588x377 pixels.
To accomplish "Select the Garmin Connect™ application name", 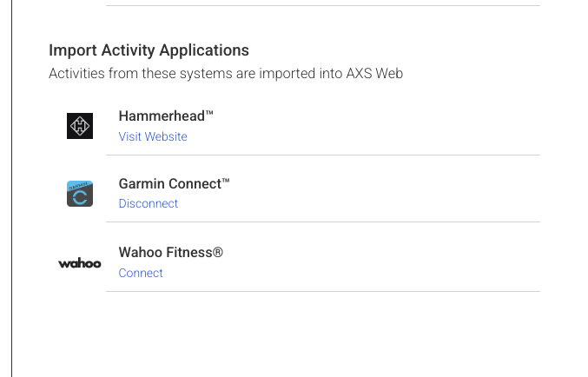I will coord(175,183).
